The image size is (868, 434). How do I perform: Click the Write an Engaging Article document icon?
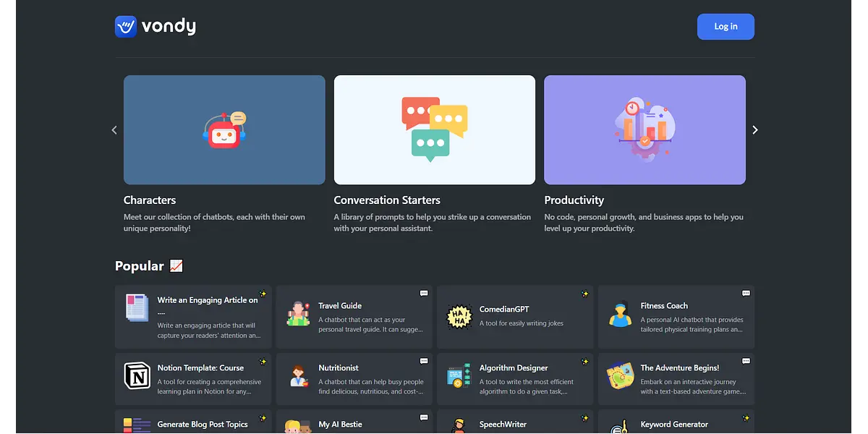coord(137,308)
